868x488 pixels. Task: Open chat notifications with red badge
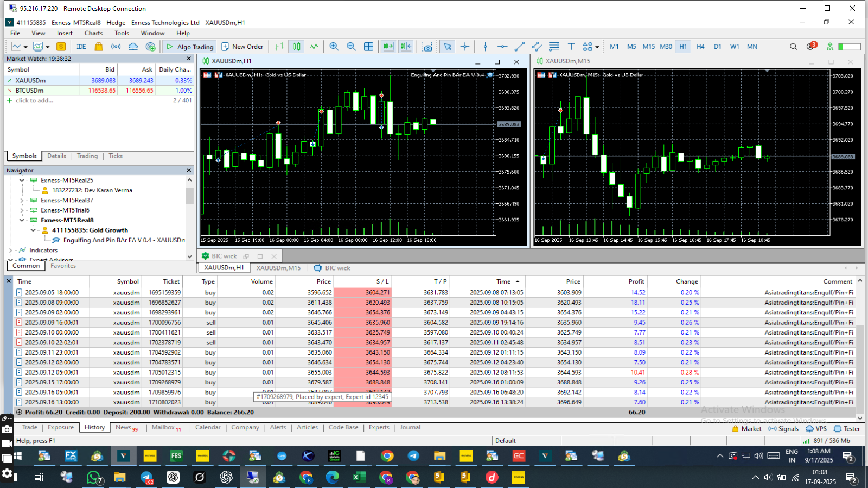pyautogui.click(x=811, y=46)
